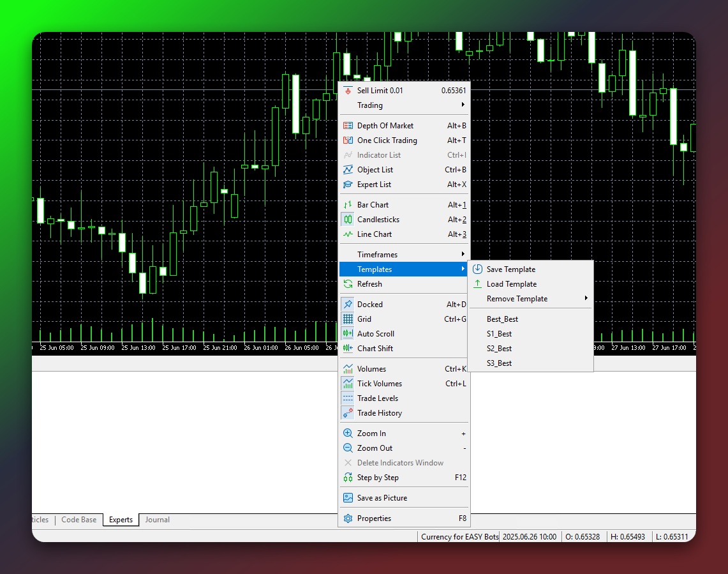728x574 pixels.
Task: Choose Depth Of Market menu entry
Action: (403, 126)
